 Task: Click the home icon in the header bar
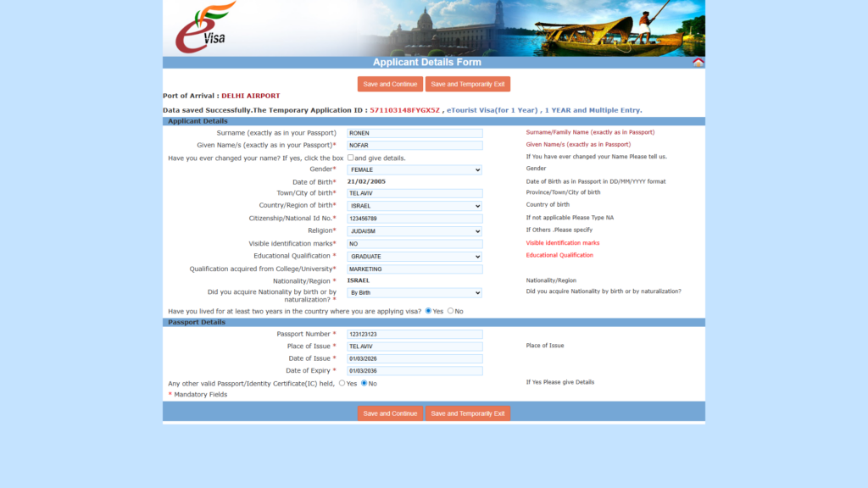pos(698,63)
